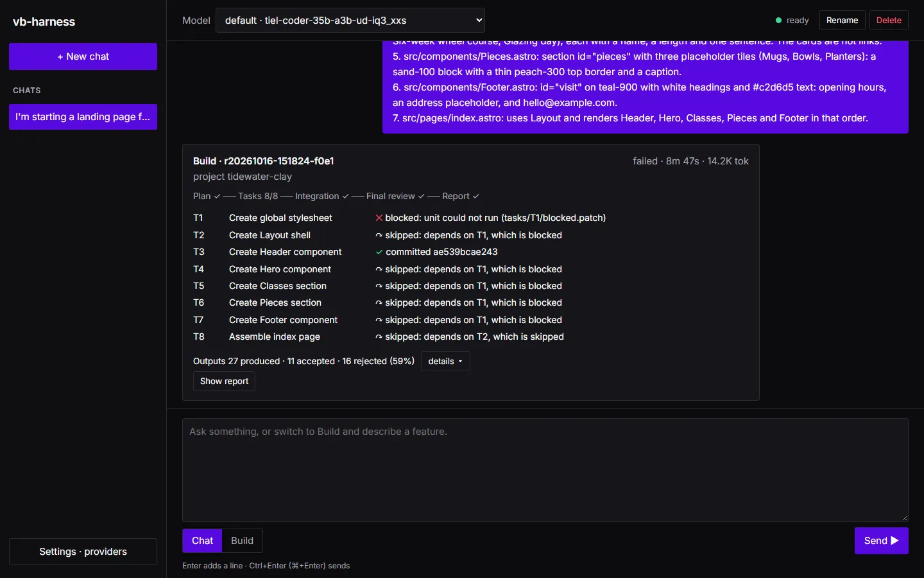Screen dimensions: 924x578
Task: Open the "I'm starting a landing page" chat
Action: click(x=83, y=117)
